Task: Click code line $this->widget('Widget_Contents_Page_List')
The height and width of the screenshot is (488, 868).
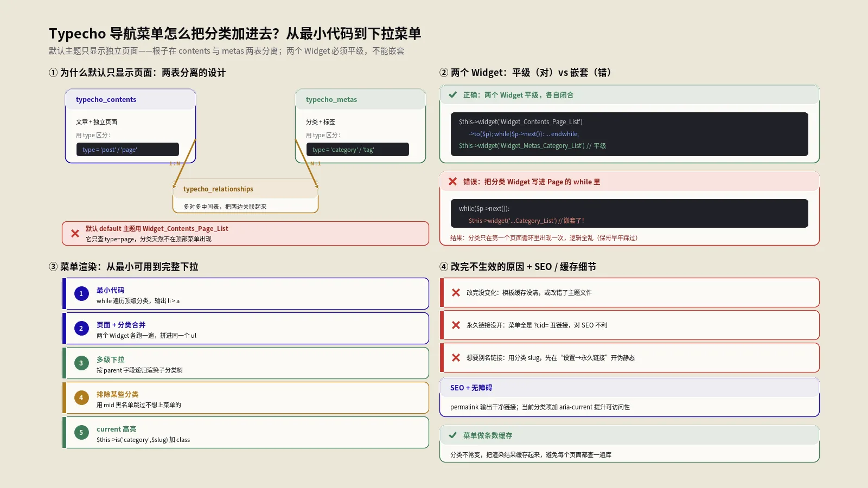Action: click(x=521, y=122)
